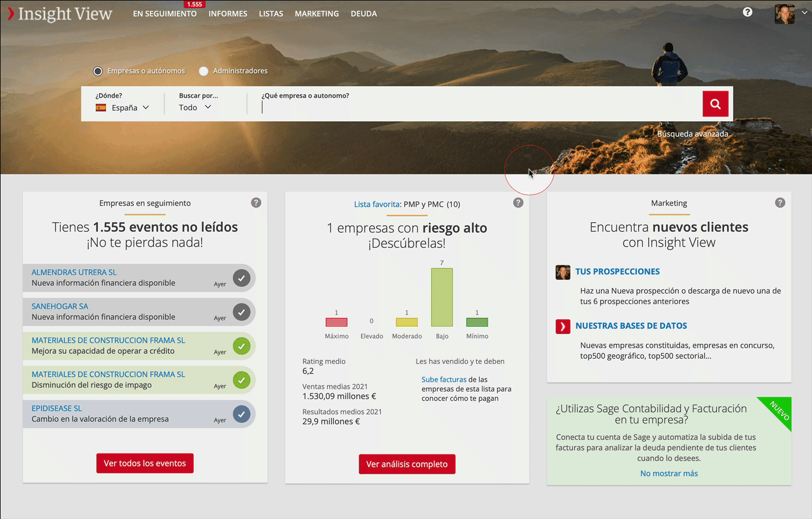This screenshot has width=812, height=519.
Task: Click '1.530,09 millones €' ventas value
Action: pos(339,397)
